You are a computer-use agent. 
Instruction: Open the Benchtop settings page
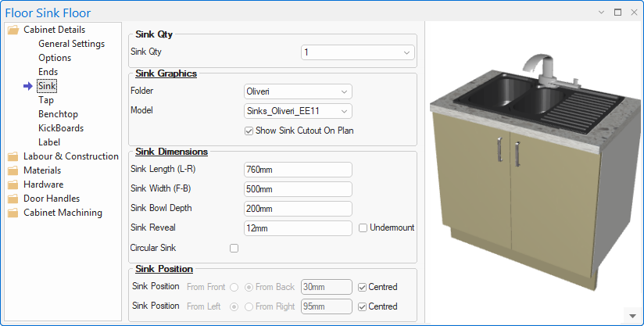[x=58, y=114]
